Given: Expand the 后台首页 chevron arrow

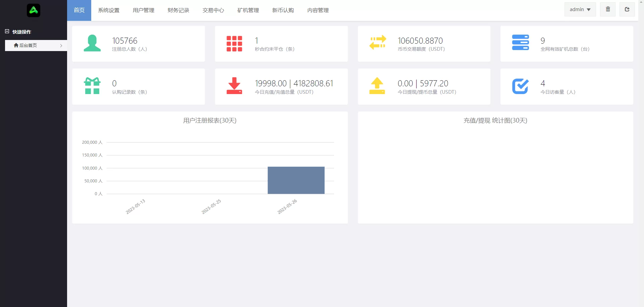Looking at the screenshot, I should pyautogui.click(x=61, y=46).
